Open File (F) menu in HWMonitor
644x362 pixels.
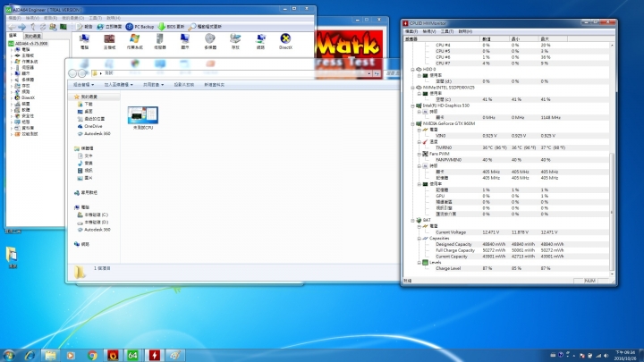pyautogui.click(x=411, y=31)
